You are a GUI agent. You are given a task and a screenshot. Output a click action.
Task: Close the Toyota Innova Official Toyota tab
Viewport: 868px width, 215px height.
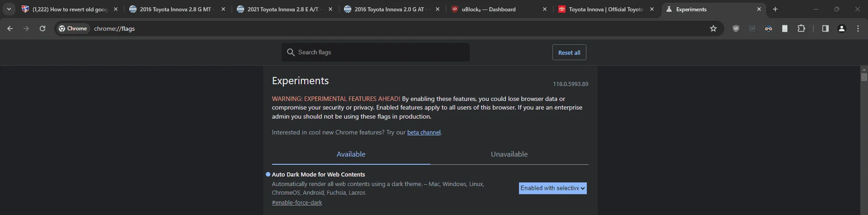[652, 9]
